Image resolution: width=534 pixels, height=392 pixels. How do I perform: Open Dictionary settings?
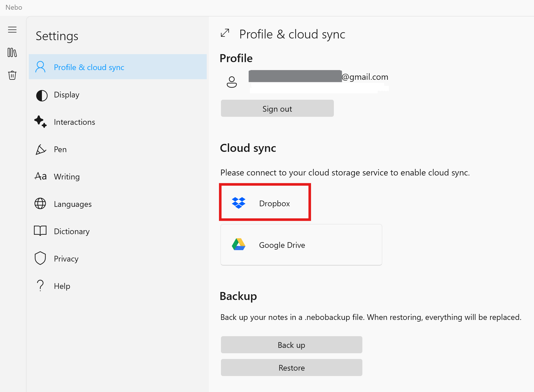click(x=118, y=231)
